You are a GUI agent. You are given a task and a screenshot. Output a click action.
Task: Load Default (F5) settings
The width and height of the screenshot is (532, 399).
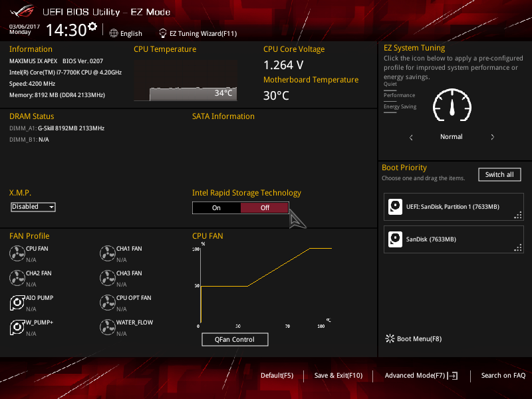click(x=277, y=376)
